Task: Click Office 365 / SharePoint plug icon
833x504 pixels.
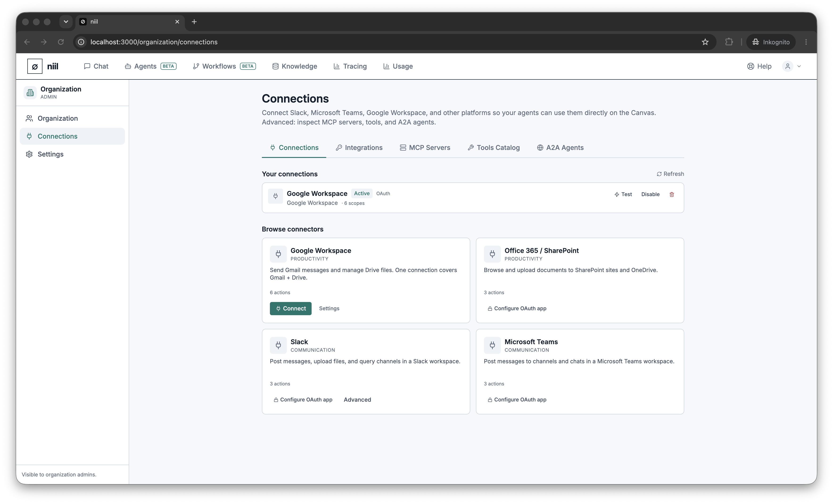Action: (492, 254)
